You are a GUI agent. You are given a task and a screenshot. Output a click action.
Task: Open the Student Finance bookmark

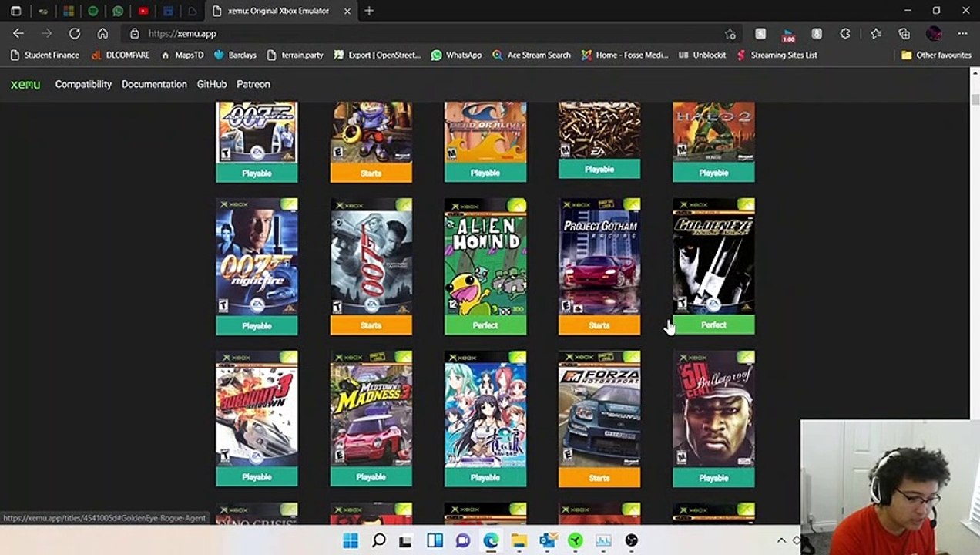coord(45,55)
